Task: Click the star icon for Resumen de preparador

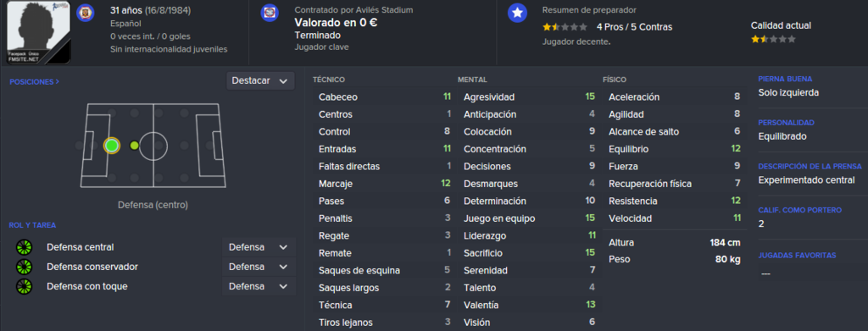Action: click(x=517, y=14)
